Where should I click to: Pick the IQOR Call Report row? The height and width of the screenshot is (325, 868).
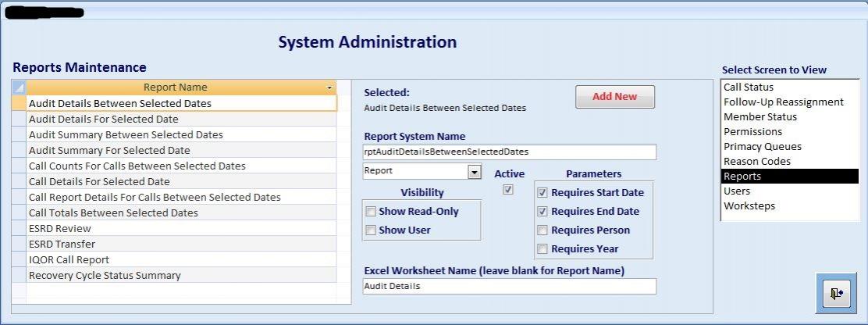tap(69, 259)
